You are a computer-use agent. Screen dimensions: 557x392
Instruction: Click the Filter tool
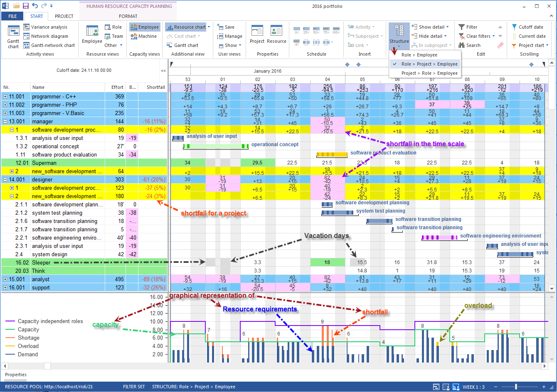(x=468, y=27)
